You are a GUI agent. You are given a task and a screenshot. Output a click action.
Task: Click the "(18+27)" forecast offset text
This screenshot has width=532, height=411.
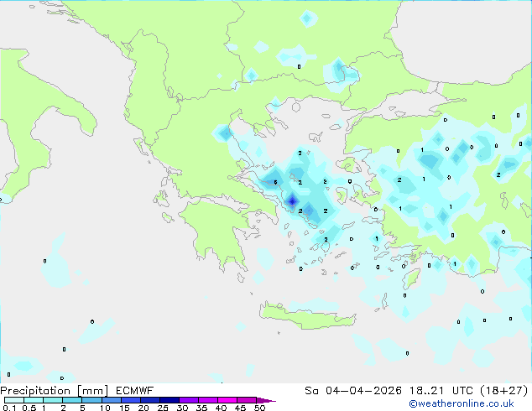pyautogui.click(x=504, y=391)
